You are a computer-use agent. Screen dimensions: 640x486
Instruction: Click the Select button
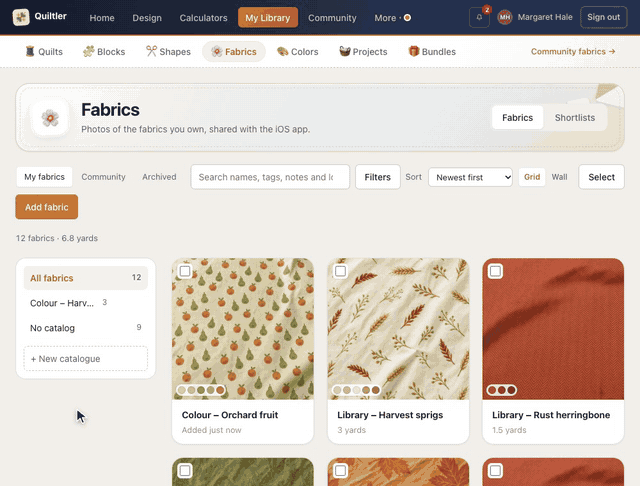(601, 177)
